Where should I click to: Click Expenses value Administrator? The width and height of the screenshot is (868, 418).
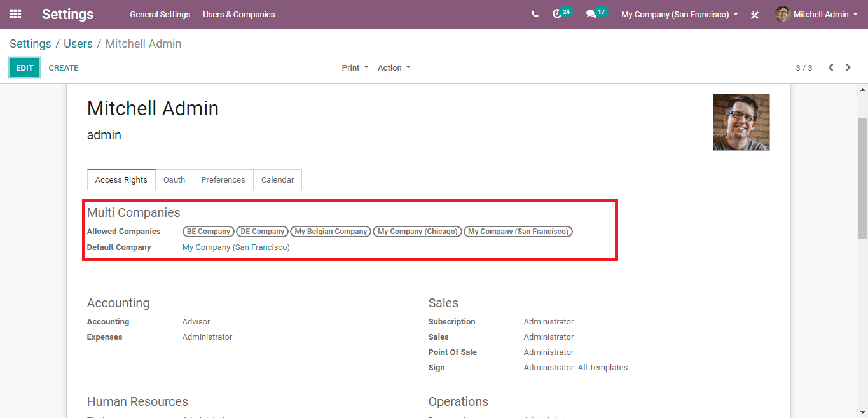[207, 337]
